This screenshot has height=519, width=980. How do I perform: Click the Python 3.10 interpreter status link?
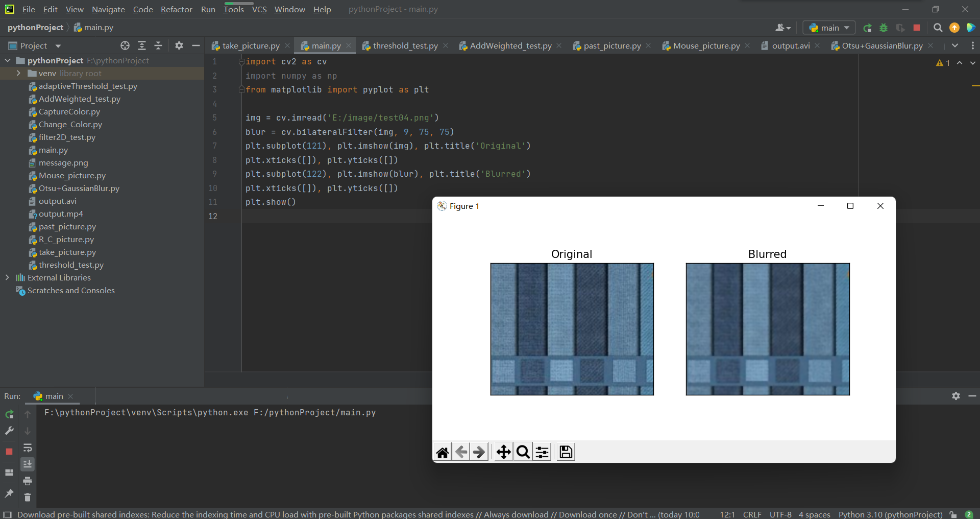tap(890, 514)
